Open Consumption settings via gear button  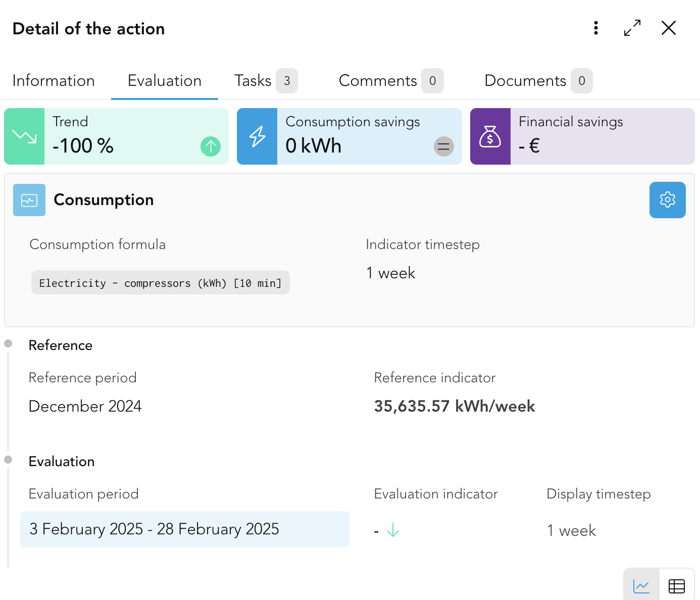click(x=668, y=200)
